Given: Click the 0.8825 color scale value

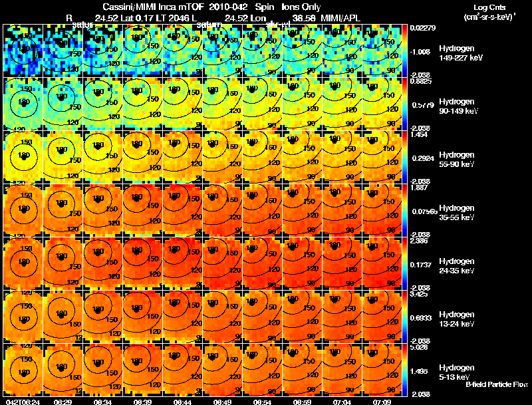Looking at the screenshot, I should pyautogui.click(x=421, y=81).
